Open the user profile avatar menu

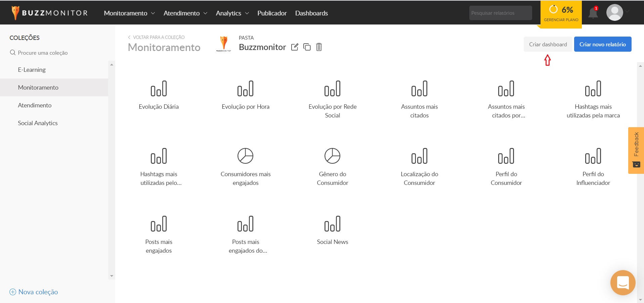(x=615, y=13)
